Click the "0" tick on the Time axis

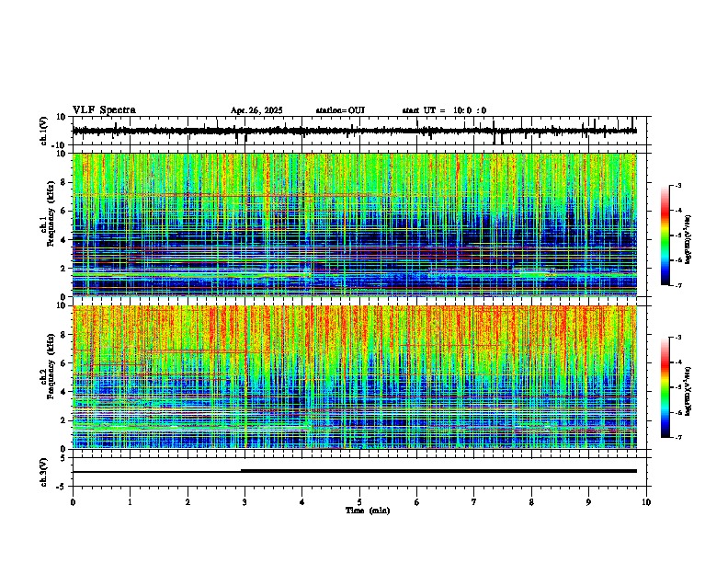[x=73, y=502]
